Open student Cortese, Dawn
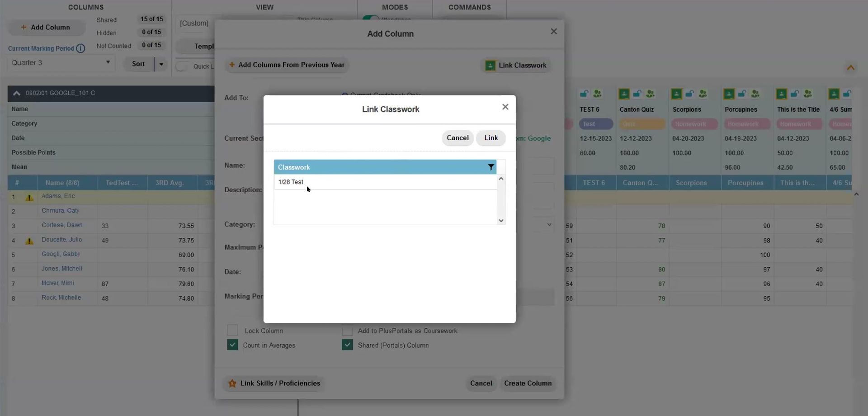The image size is (868, 416). coord(62,225)
